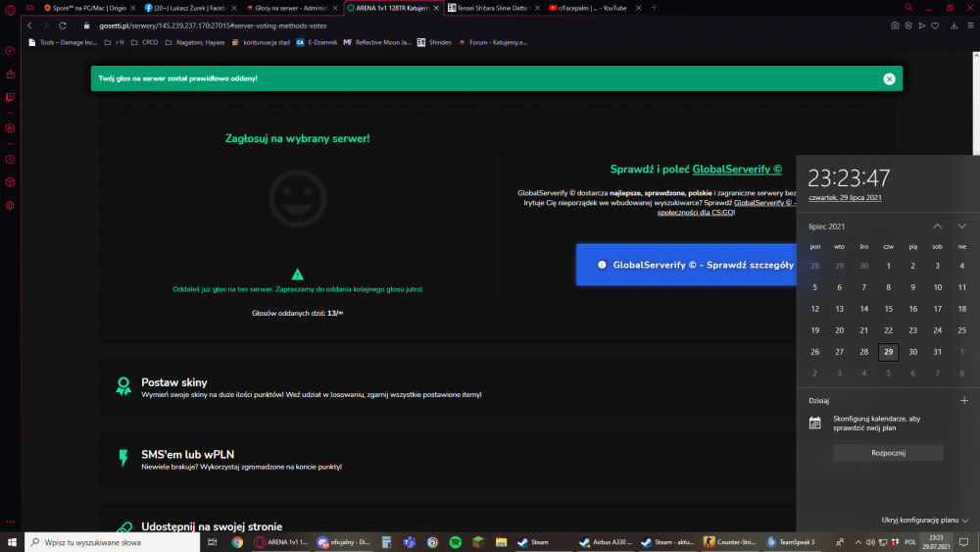Image resolution: width=980 pixels, height=552 pixels.
Task: Click 'GlobalServerify © - Sprawdź szczegóły' button
Action: coord(686,265)
